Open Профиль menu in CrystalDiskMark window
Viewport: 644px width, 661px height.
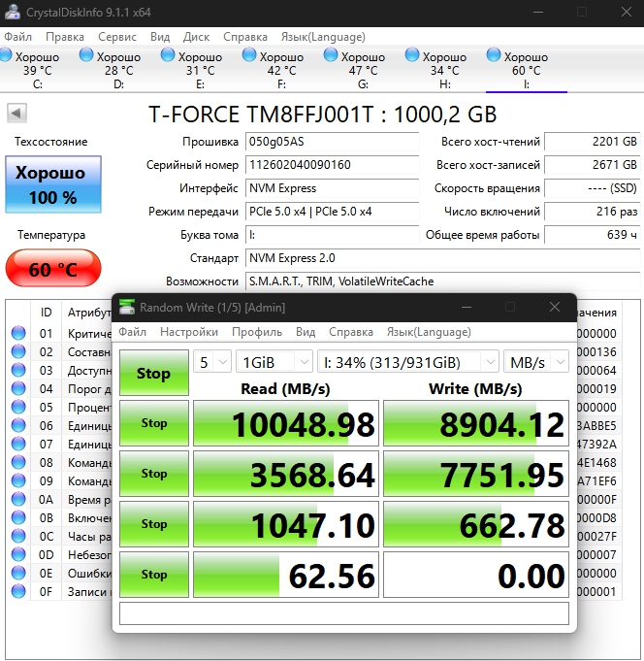[x=257, y=332]
